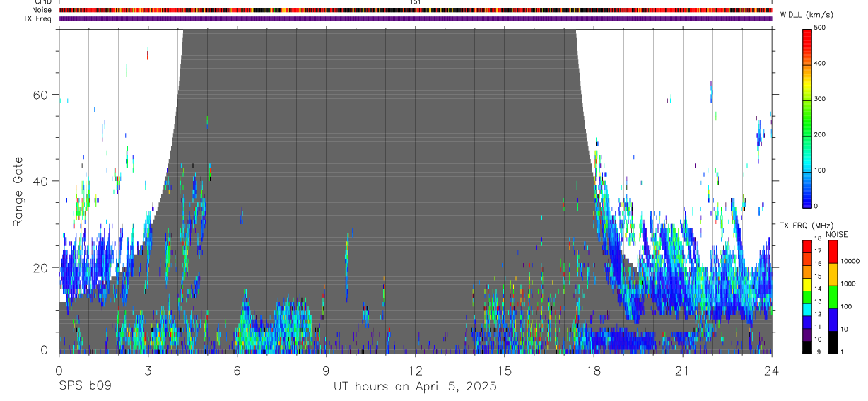Screen dimensions: 868x401
Task: Click the 151 CPID value
Action: (x=416, y=2)
